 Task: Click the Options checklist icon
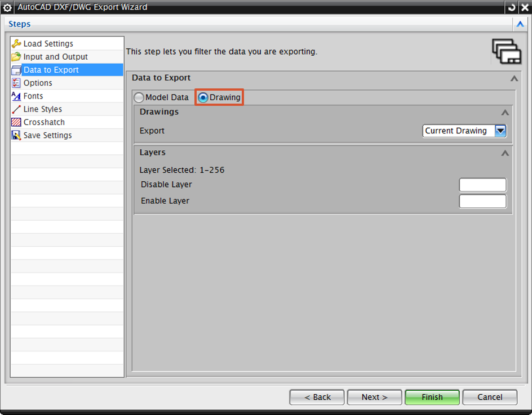pyautogui.click(x=16, y=83)
